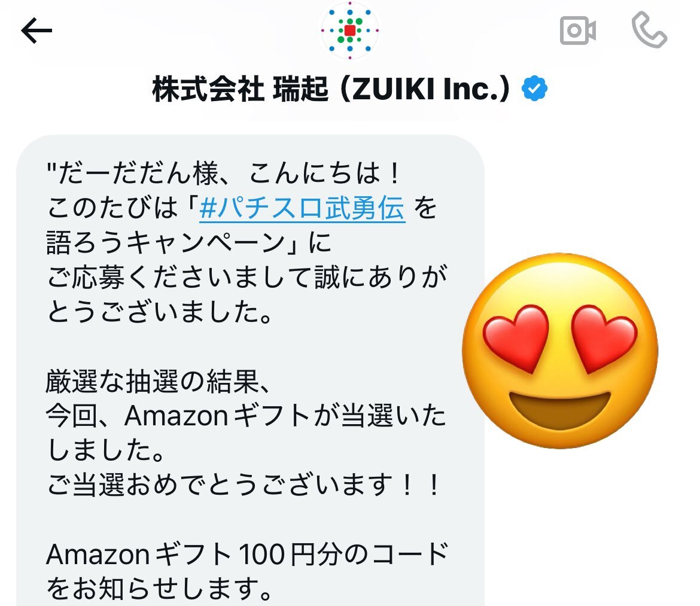Tap the line しました。
This screenshot has width=700, height=606.
[106, 450]
